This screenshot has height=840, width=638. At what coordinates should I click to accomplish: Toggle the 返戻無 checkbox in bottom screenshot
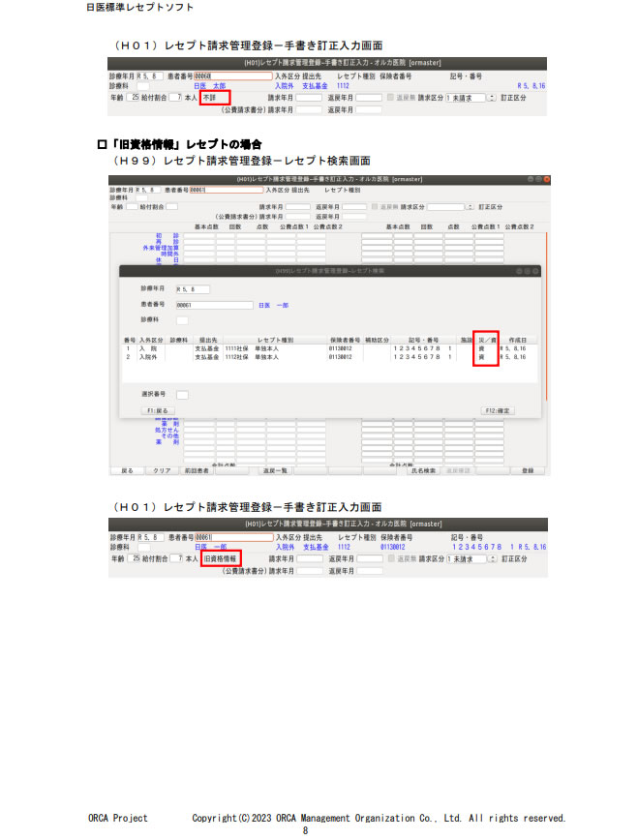[390, 559]
